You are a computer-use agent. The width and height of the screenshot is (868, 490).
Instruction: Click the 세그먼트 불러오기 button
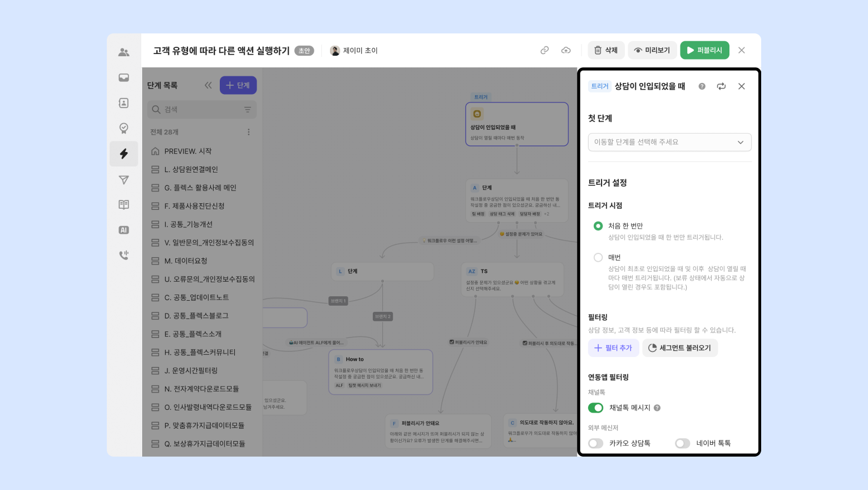click(680, 348)
